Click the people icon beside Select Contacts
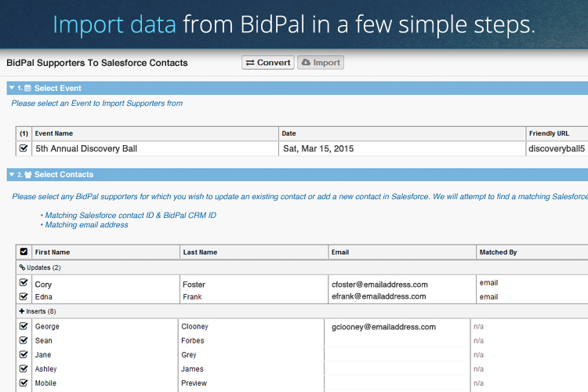 coord(27,174)
